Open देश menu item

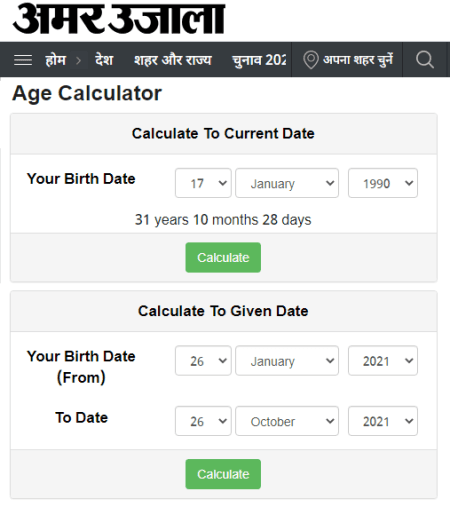click(x=104, y=60)
